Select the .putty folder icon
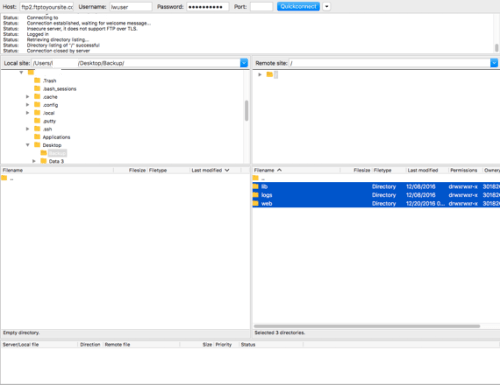The image size is (500, 385). 37,120
